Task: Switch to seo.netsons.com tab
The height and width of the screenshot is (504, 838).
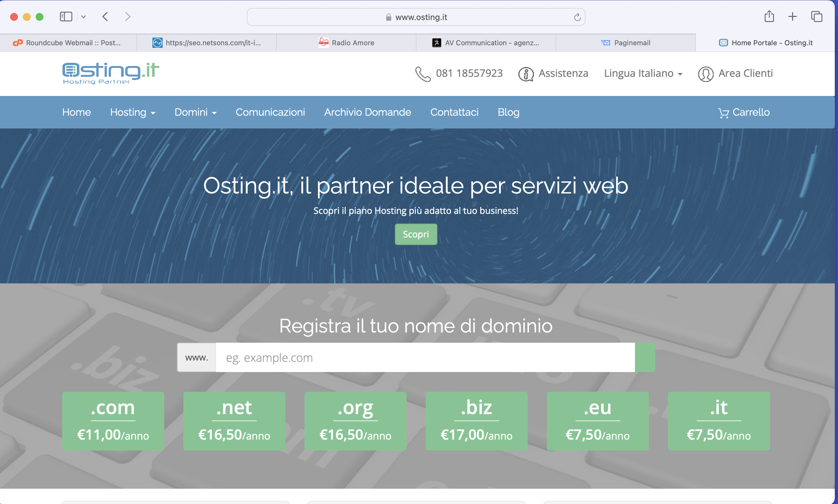Action: pyautogui.click(x=207, y=43)
